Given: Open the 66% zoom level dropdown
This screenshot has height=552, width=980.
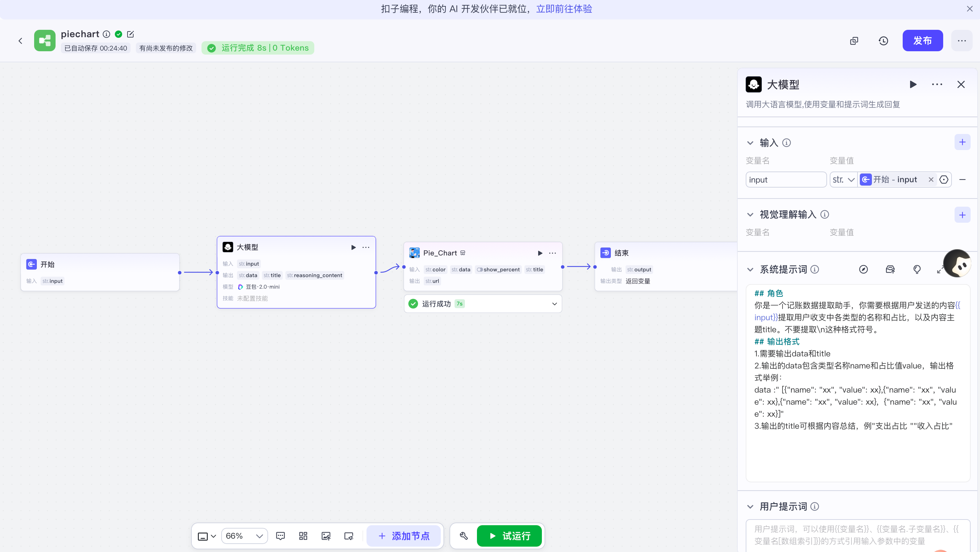Looking at the screenshot, I should [x=245, y=536].
